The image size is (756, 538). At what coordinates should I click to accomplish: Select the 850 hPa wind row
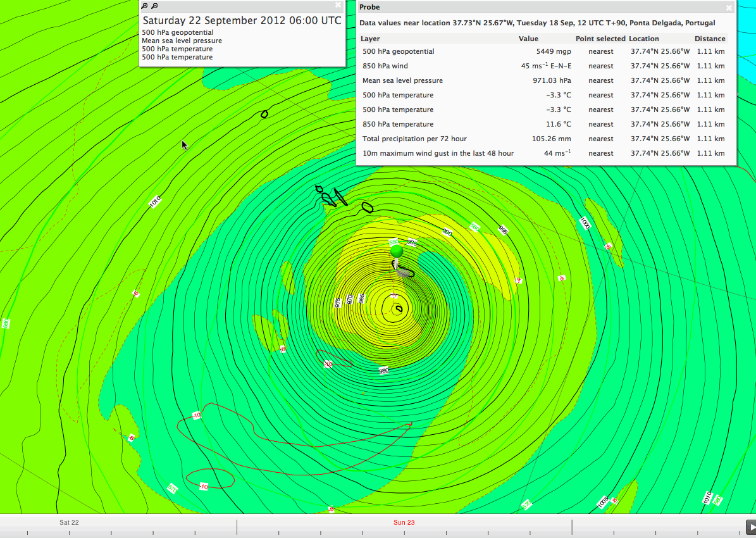click(385, 66)
